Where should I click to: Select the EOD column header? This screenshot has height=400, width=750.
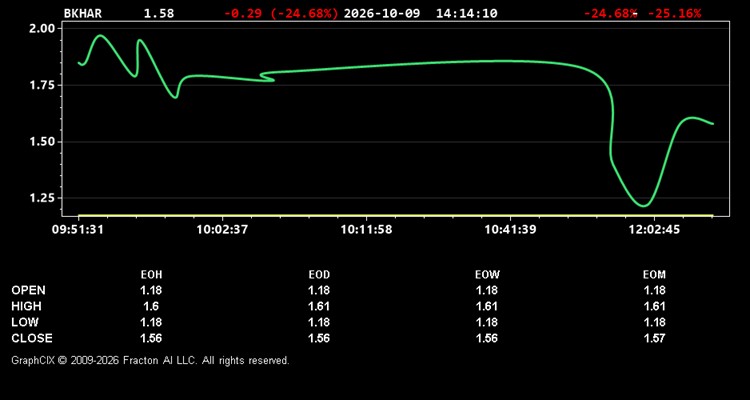[x=319, y=275]
